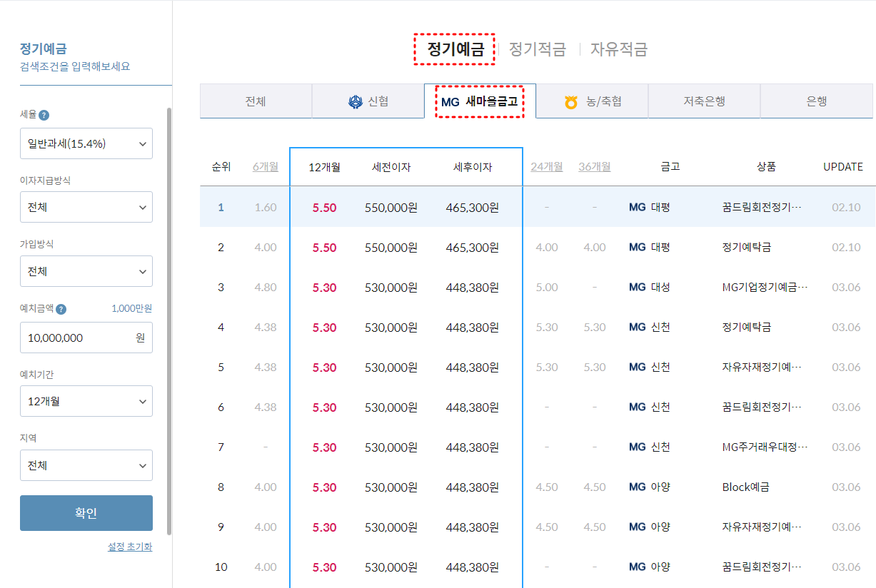Image resolution: width=876 pixels, height=588 pixels.
Task: Open the rank 1 꿈드림회전정기 product row
Action: [538, 207]
